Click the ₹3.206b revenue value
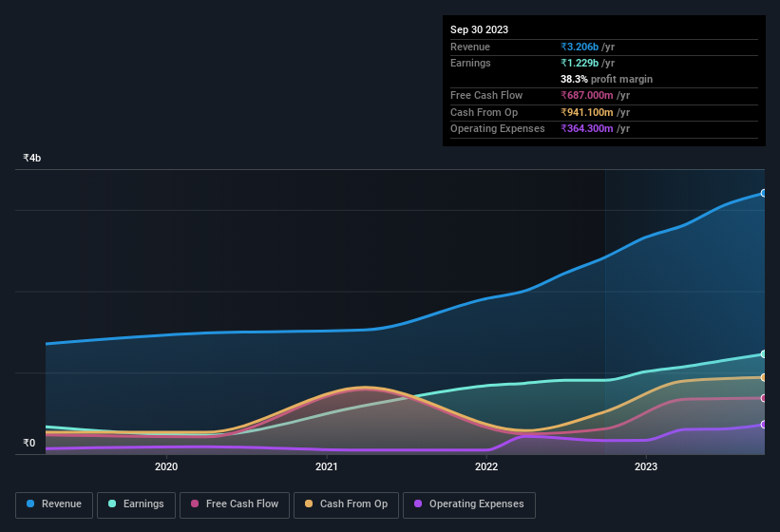Image resolution: width=780 pixels, height=532 pixels. point(580,47)
